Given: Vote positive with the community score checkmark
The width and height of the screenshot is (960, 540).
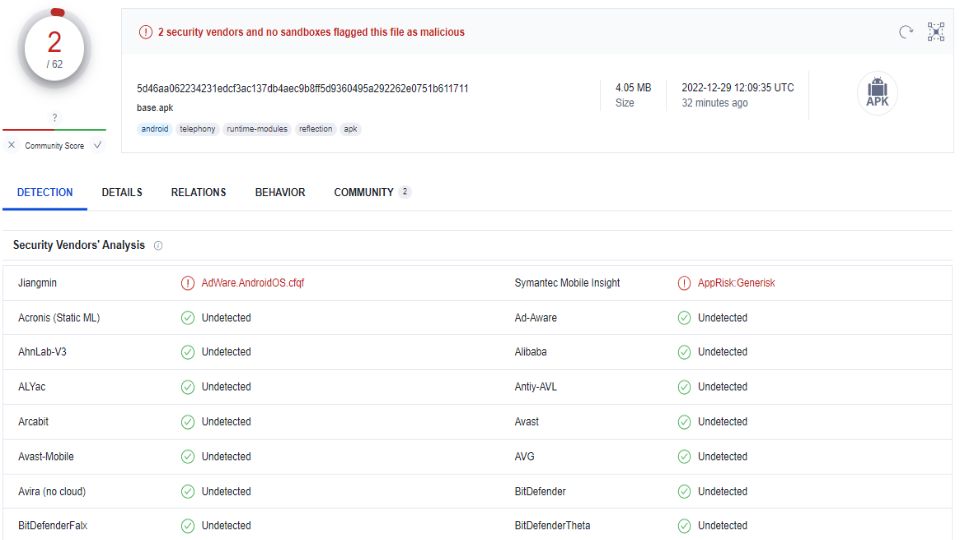Looking at the screenshot, I should [97, 146].
